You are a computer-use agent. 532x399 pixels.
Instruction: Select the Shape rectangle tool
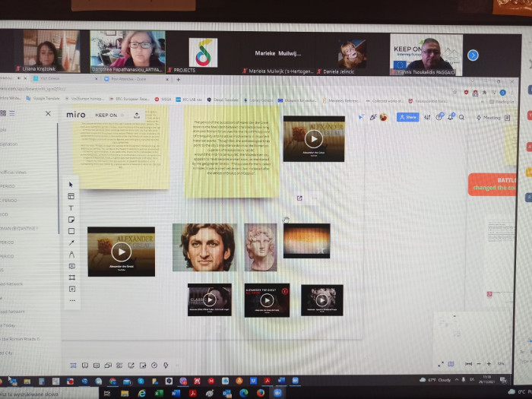point(71,231)
